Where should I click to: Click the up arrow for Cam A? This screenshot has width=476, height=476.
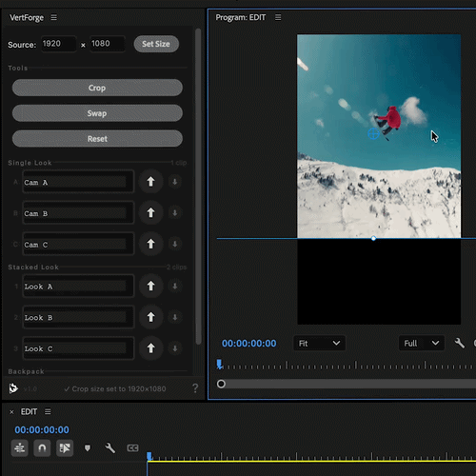pos(150,182)
